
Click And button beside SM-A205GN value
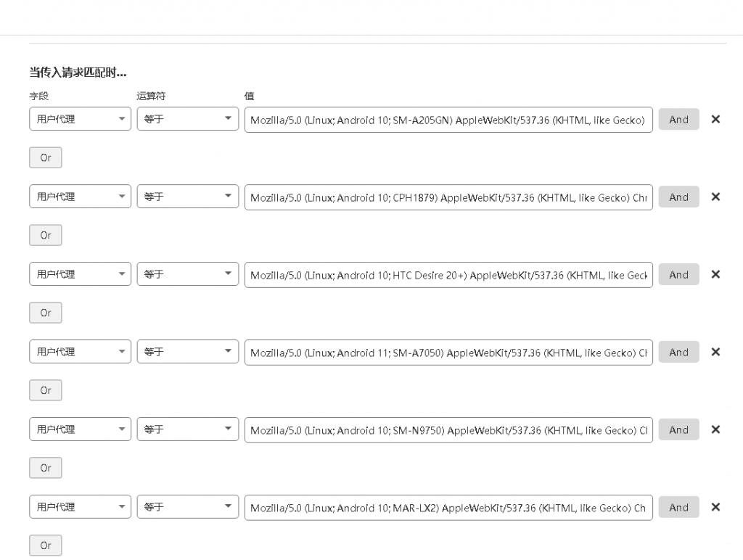coord(678,119)
